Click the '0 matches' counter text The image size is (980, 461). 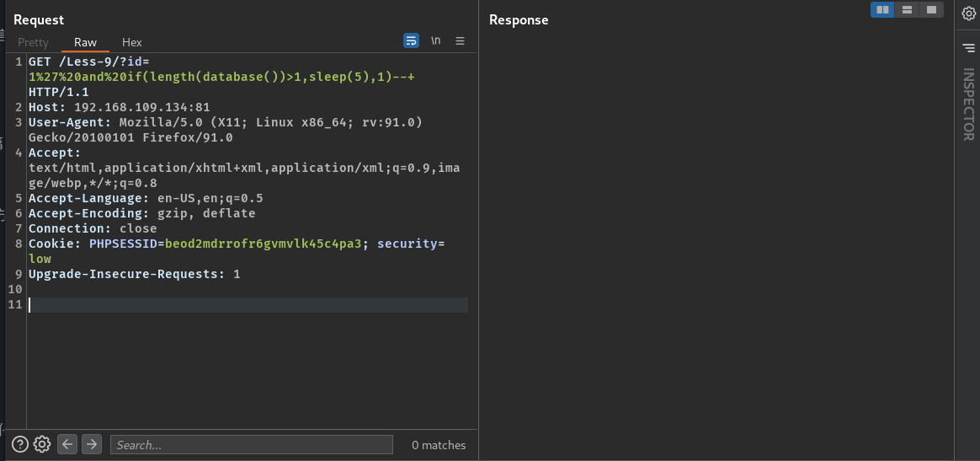click(439, 445)
